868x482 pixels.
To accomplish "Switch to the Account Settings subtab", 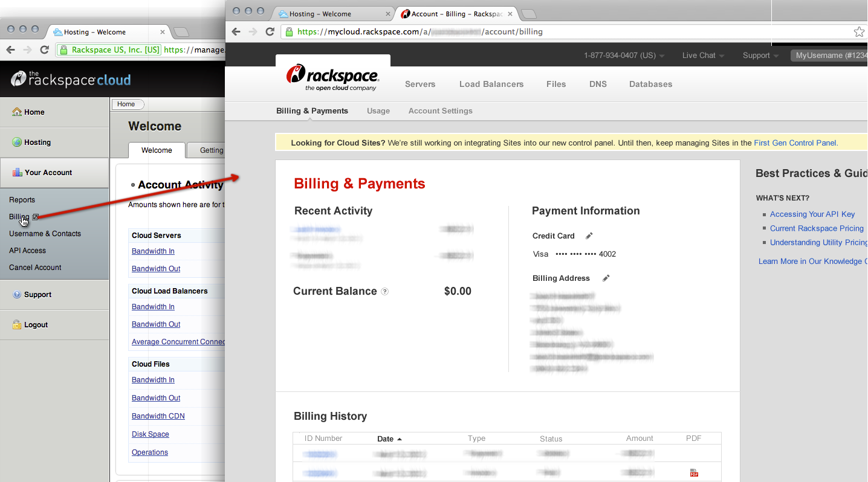I will (441, 111).
